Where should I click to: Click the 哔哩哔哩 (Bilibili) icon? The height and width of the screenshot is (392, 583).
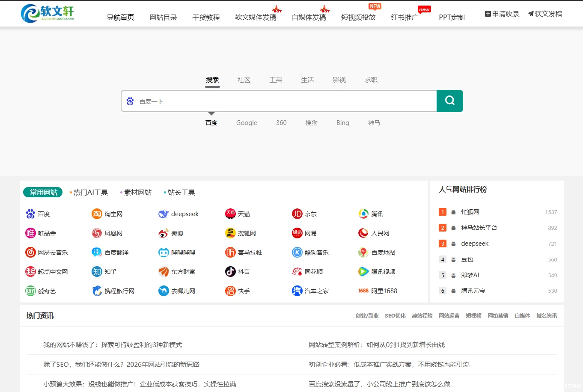[x=164, y=252]
